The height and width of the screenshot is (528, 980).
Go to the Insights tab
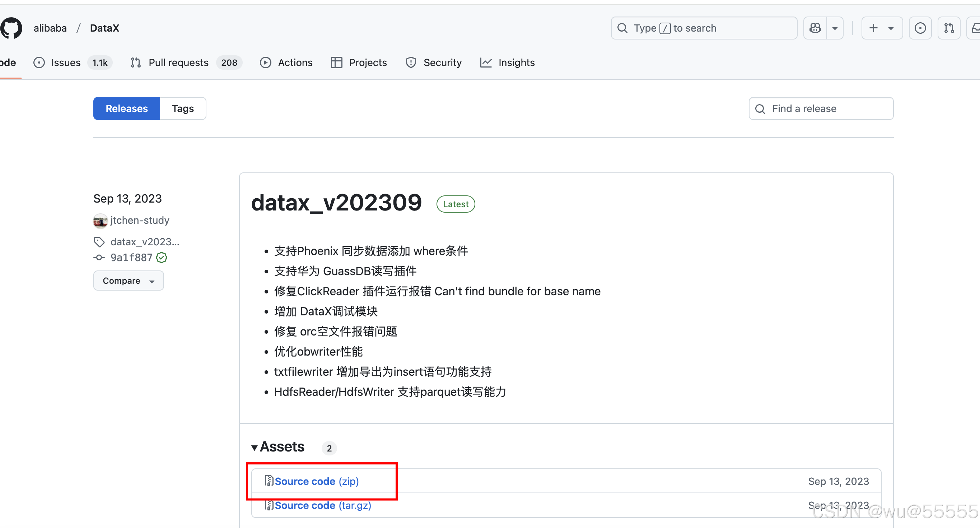516,62
